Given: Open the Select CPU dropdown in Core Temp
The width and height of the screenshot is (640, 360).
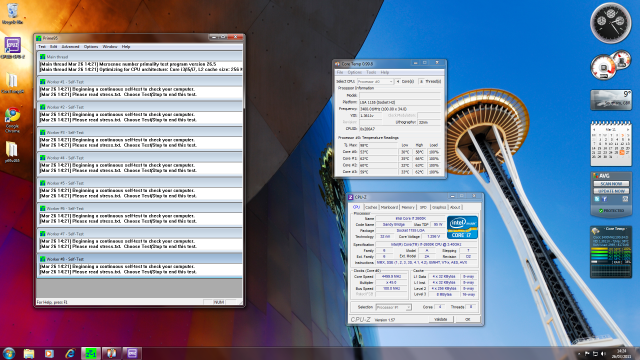Looking at the screenshot, I should pos(375,82).
